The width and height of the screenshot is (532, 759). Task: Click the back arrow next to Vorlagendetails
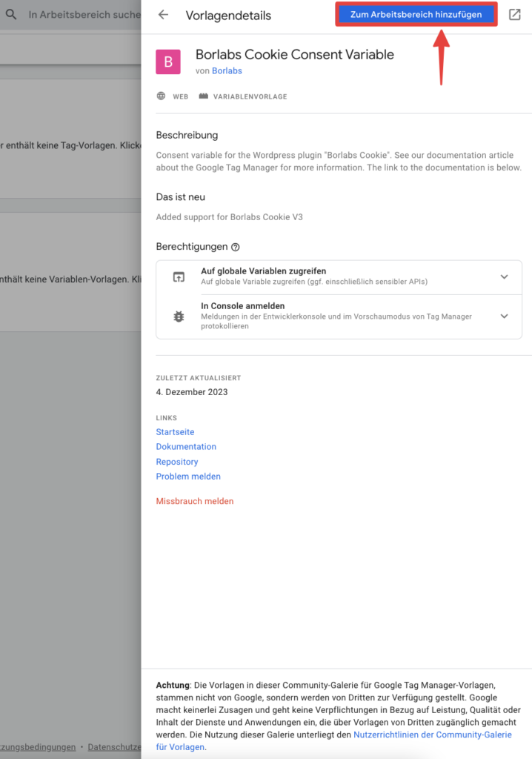point(163,15)
